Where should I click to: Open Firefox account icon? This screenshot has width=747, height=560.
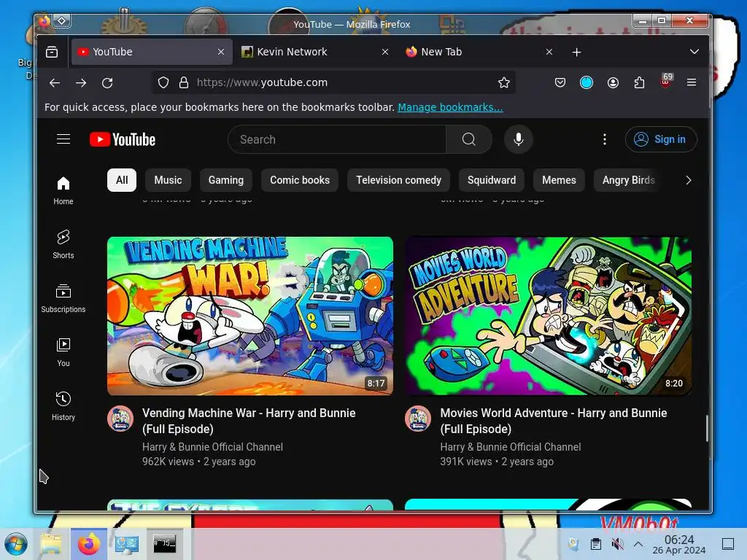pos(613,83)
